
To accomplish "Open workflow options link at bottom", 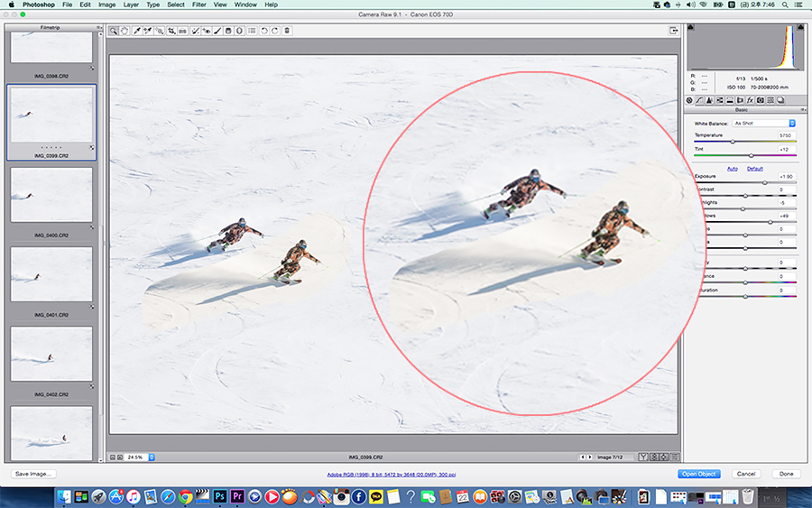I will (x=392, y=475).
